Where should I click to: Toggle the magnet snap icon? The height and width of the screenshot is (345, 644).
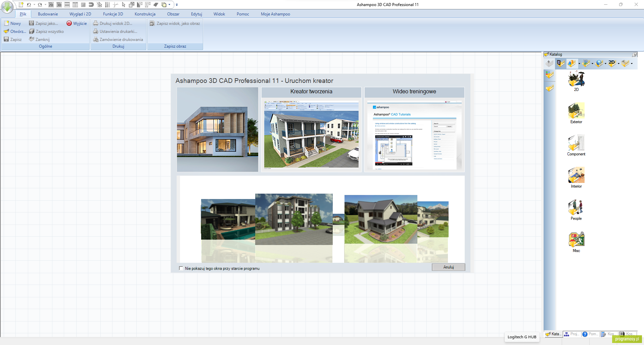(x=91, y=5)
